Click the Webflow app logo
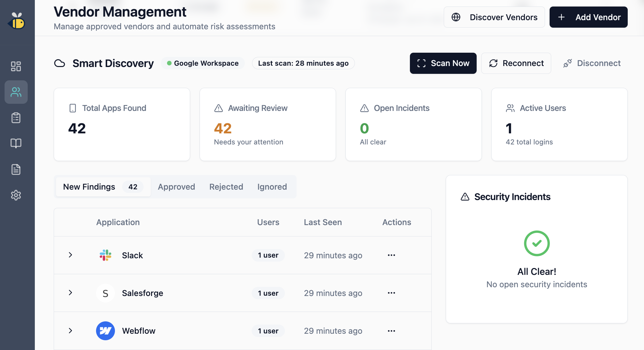Viewport: 644px width, 350px height. [x=105, y=331]
